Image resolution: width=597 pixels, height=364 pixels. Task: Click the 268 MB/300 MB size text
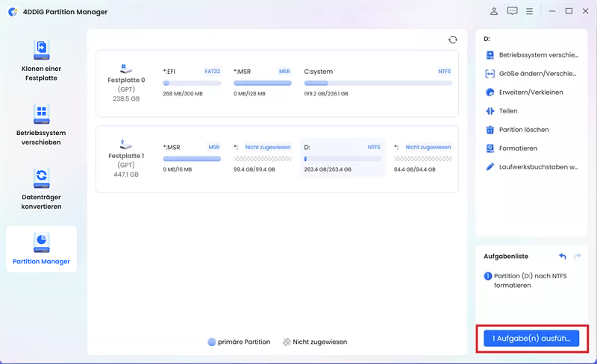point(183,94)
